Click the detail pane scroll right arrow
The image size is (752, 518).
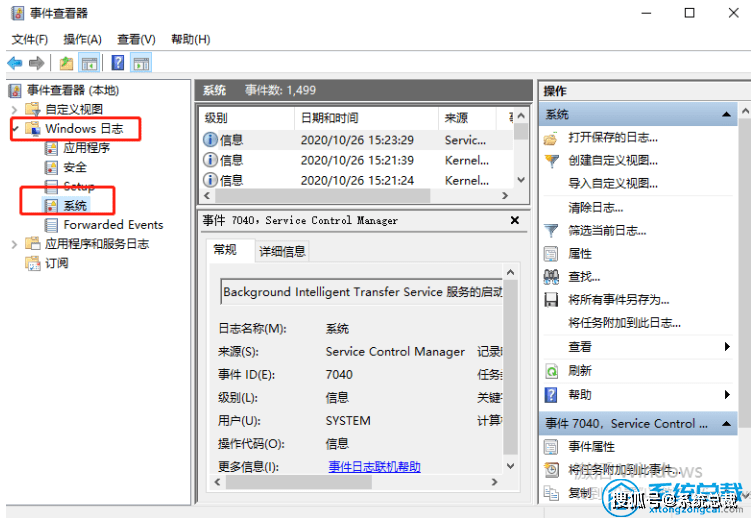494,482
